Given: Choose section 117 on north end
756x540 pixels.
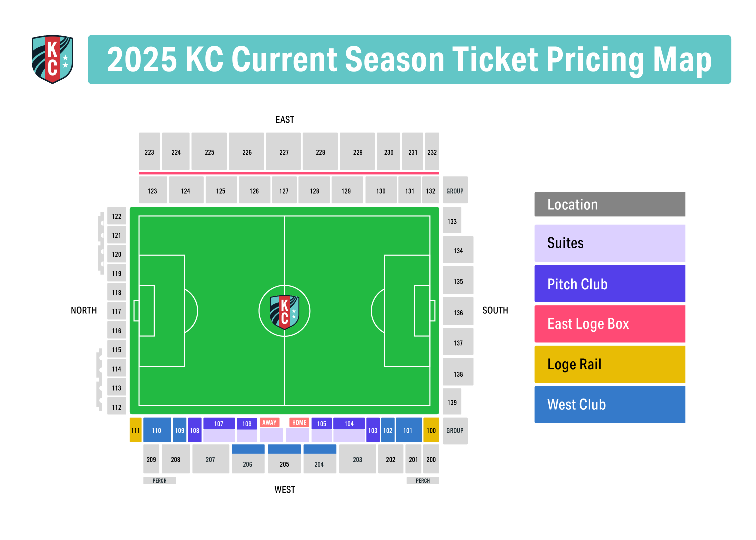Looking at the screenshot, I should 116,311.
